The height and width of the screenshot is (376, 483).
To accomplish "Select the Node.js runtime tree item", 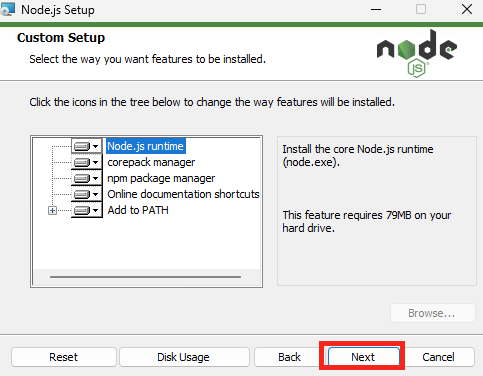I will [145, 146].
